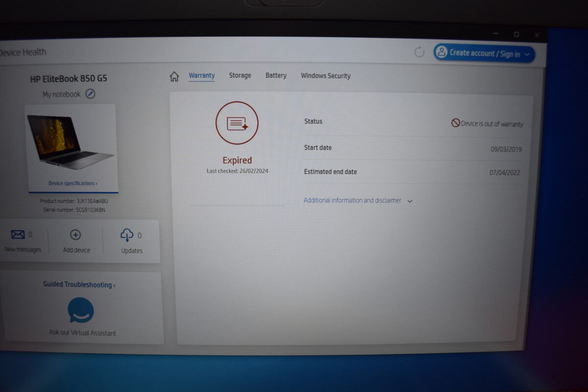Screen dimensions: 588x392
Task: Open the Virtual Assistant chat icon
Action: (81, 310)
